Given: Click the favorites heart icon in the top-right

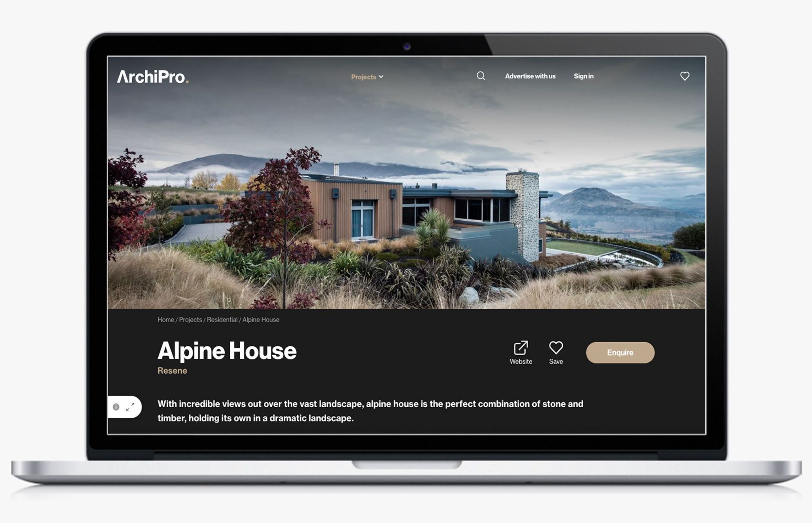Looking at the screenshot, I should pos(685,76).
